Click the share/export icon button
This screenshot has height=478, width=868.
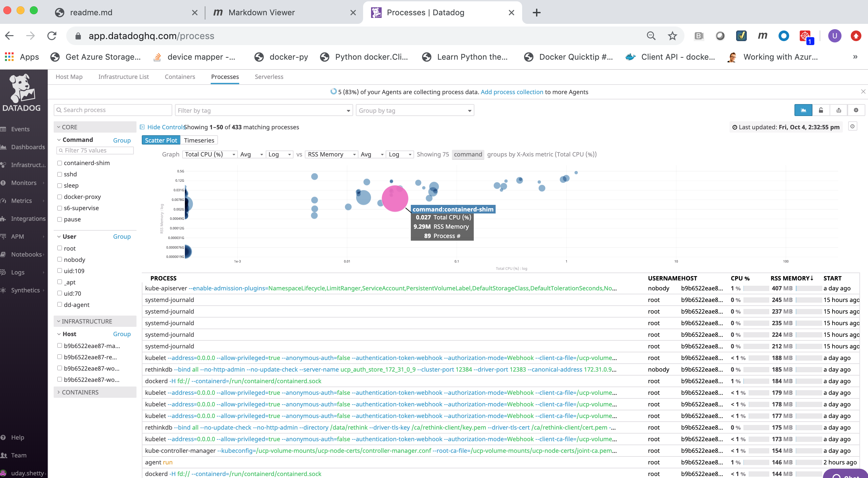[839, 110]
